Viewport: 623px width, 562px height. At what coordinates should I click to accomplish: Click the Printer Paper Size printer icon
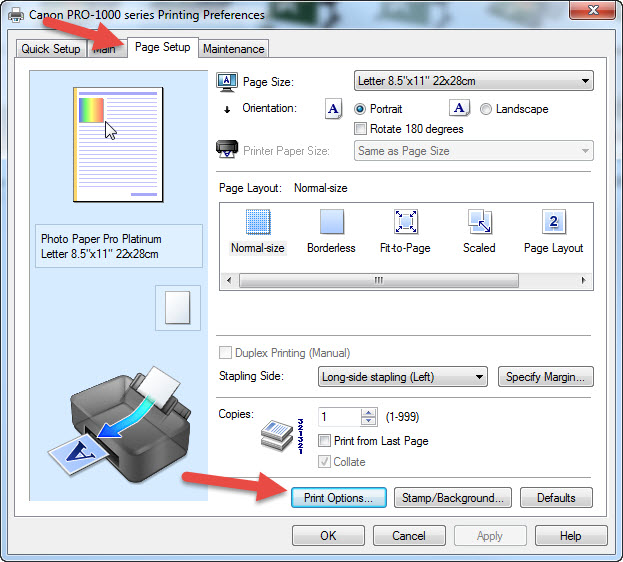pos(227,149)
